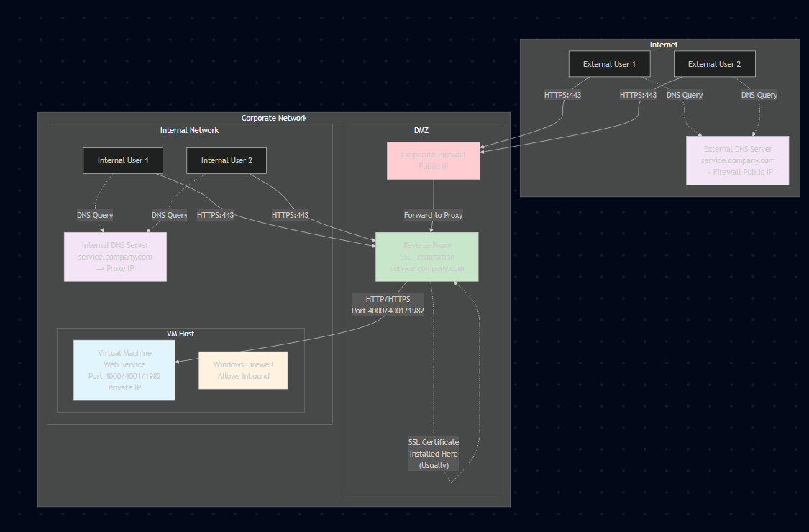
Task: Click DNS Query label from External User 1
Action: point(685,95)
